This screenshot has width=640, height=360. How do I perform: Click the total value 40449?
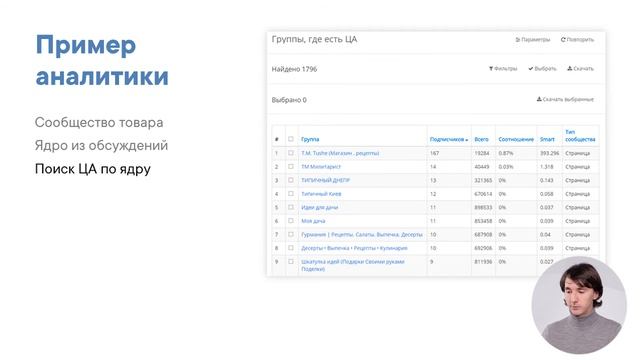point(482,167)
